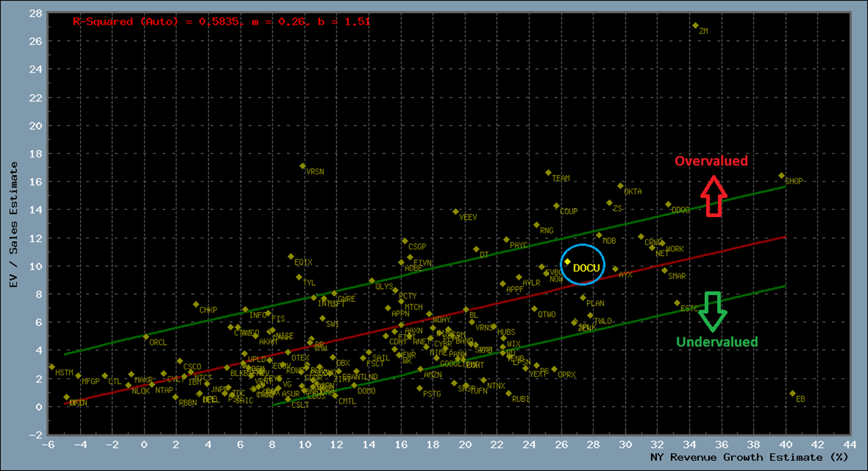Click the ORCL ticker label
Image resolution: width=868 pixels, height=471 pixels.
(x=158, y=342)
